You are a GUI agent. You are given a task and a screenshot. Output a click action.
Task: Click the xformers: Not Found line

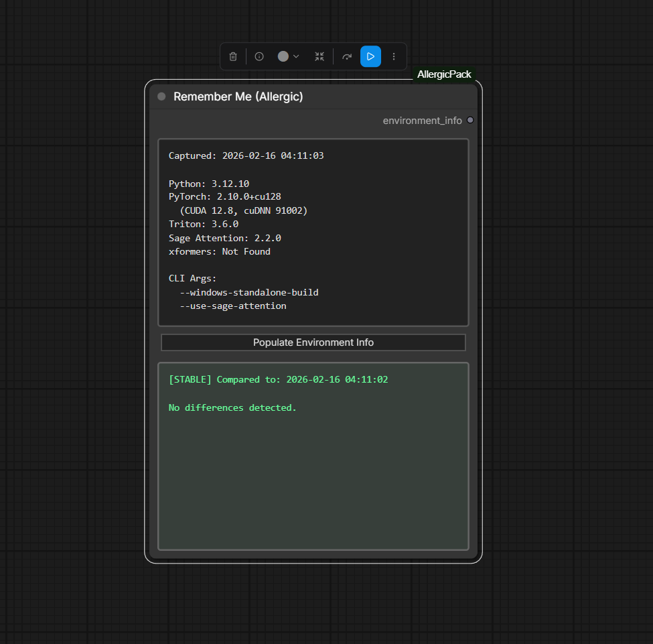220,251
